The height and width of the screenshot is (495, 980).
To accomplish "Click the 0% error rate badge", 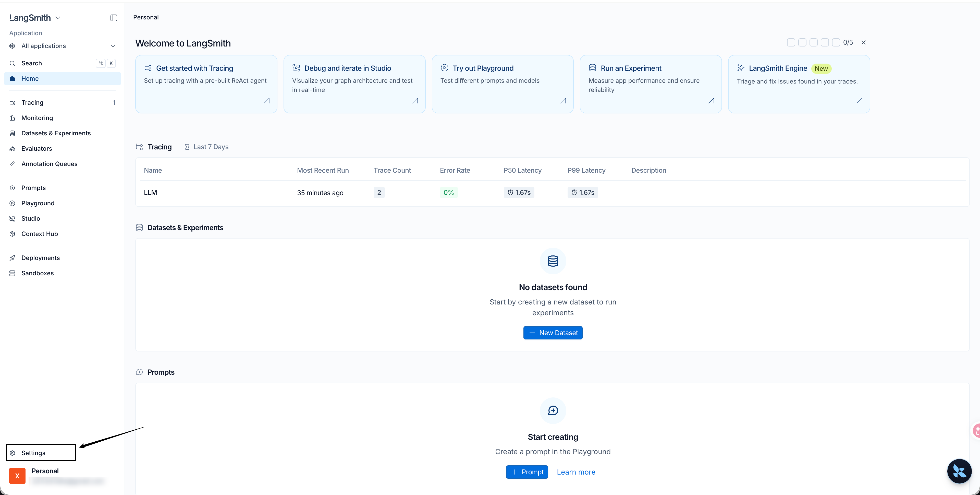I will pyautogui.click(x=449, y=193).
